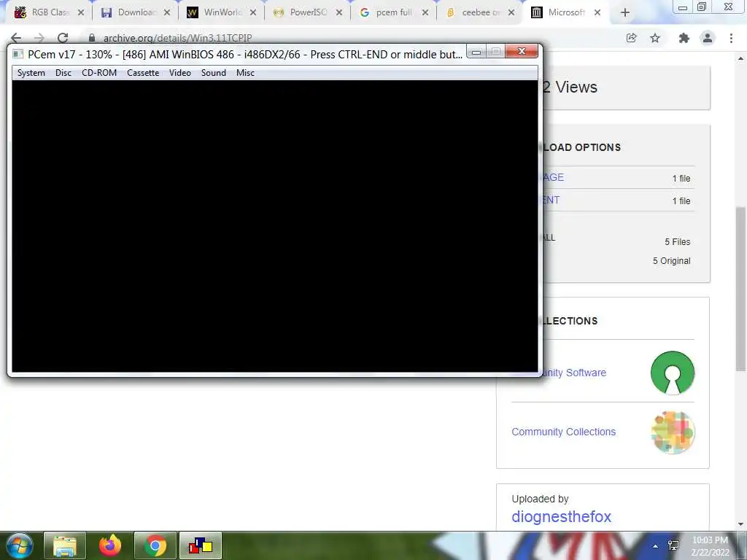The width and height of the screenshot is (747, 560).
Task: Click the '5 Files' download entry
Action: 677,242
